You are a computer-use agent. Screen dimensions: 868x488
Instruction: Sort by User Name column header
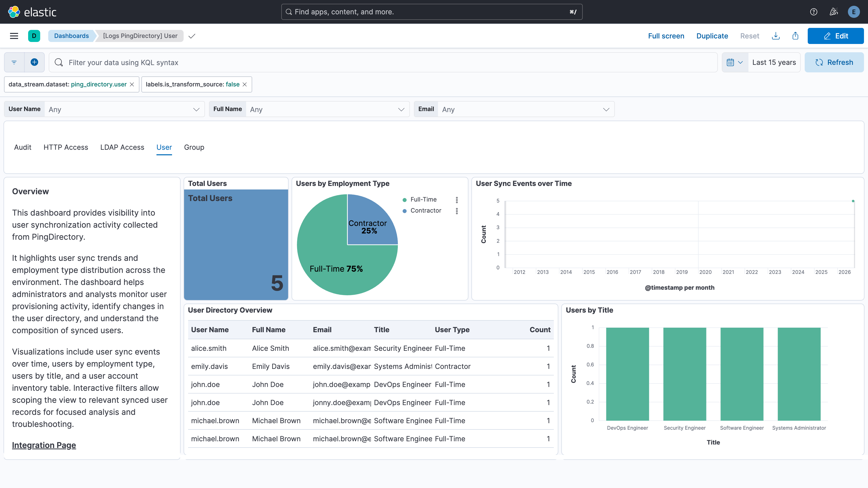(x=209, y=330)
